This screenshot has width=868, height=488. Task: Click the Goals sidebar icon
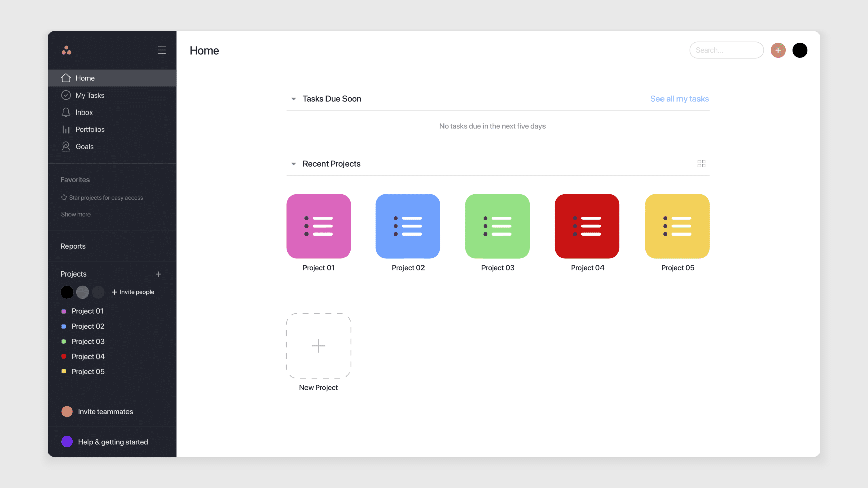65,147
